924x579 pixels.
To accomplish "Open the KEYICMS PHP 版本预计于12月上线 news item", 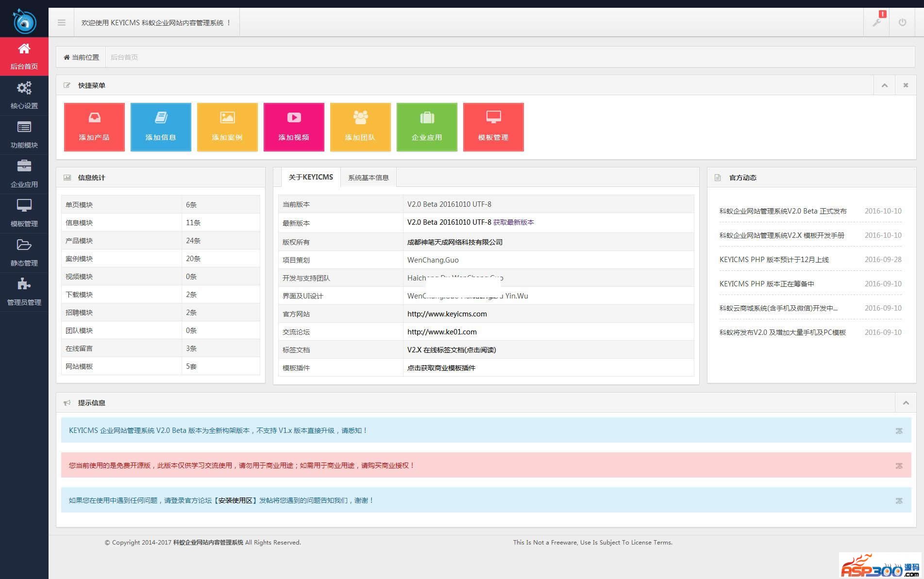I will pos(774,260).
